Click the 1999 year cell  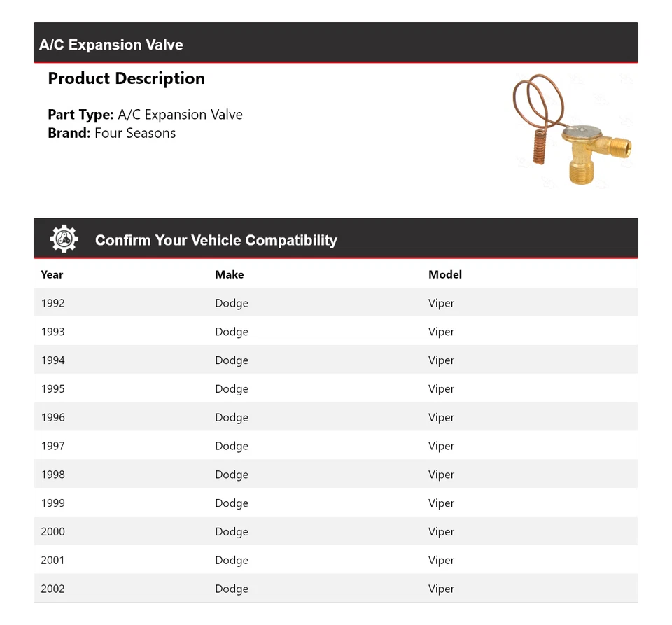click(53, 503)
